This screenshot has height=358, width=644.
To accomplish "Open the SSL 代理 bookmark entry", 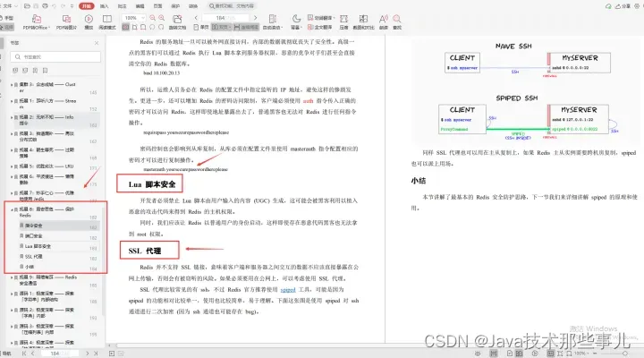I will tap(33, 257).
